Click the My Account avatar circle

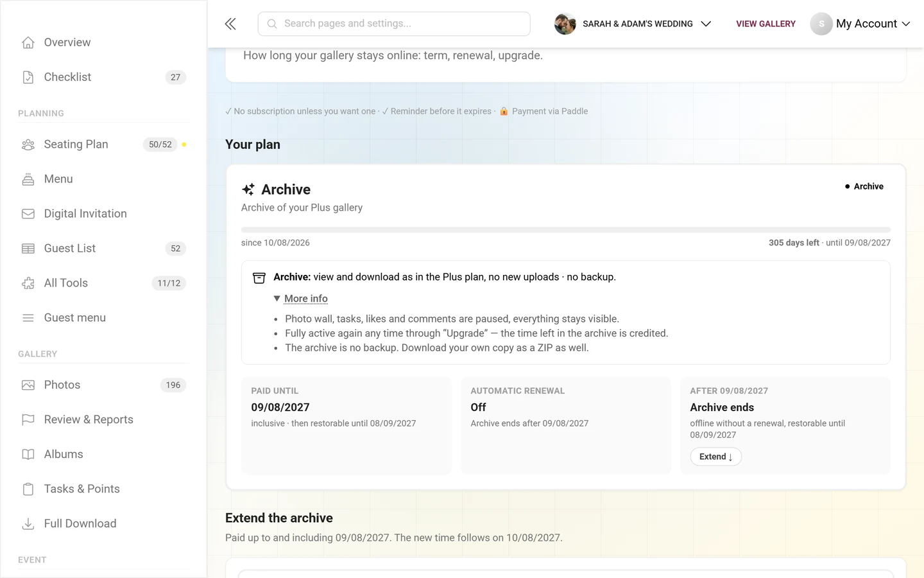coord(821,24)
